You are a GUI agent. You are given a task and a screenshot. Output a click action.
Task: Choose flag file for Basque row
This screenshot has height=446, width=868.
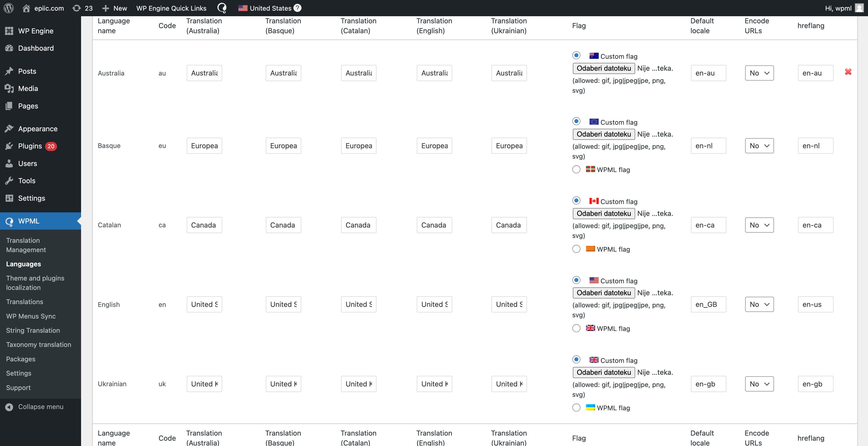603,134
